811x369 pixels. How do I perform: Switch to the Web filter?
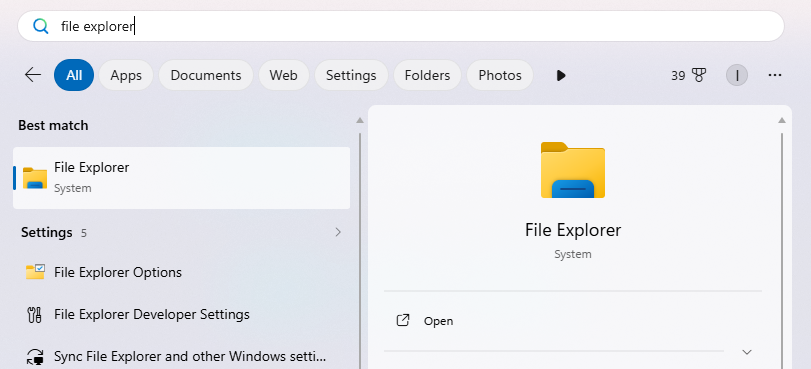(x=283, y=75)
